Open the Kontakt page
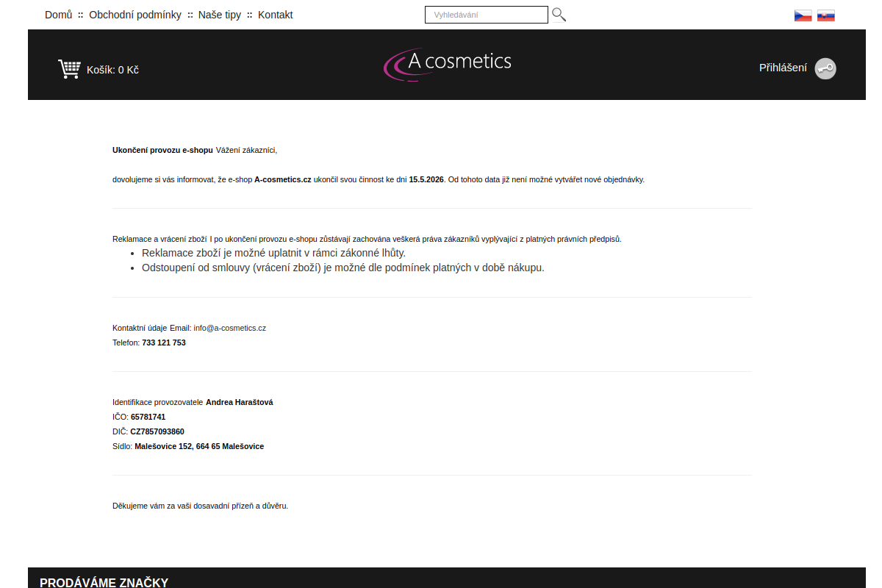 click(276, 15)
